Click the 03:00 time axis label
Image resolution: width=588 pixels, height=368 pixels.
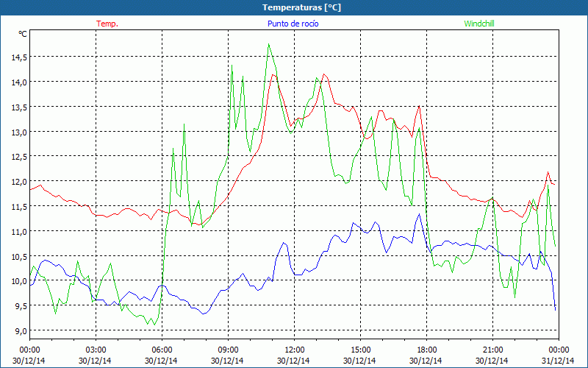coord(96,350)
